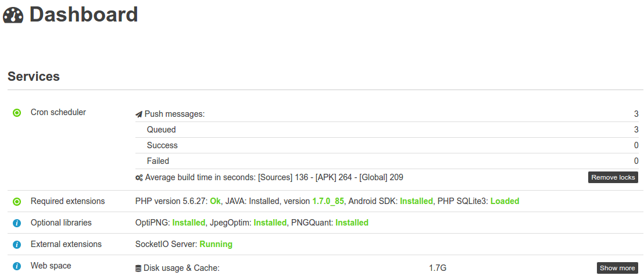Click the Optional libraries info icon
The width and height of the screenshot is (644, 279).
(17, 223)
